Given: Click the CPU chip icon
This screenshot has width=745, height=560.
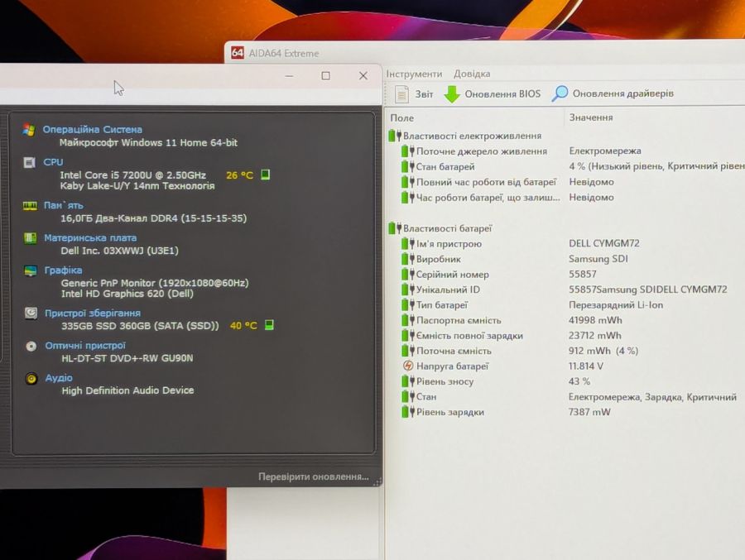Looking at the screenshot, I should 29,162.
